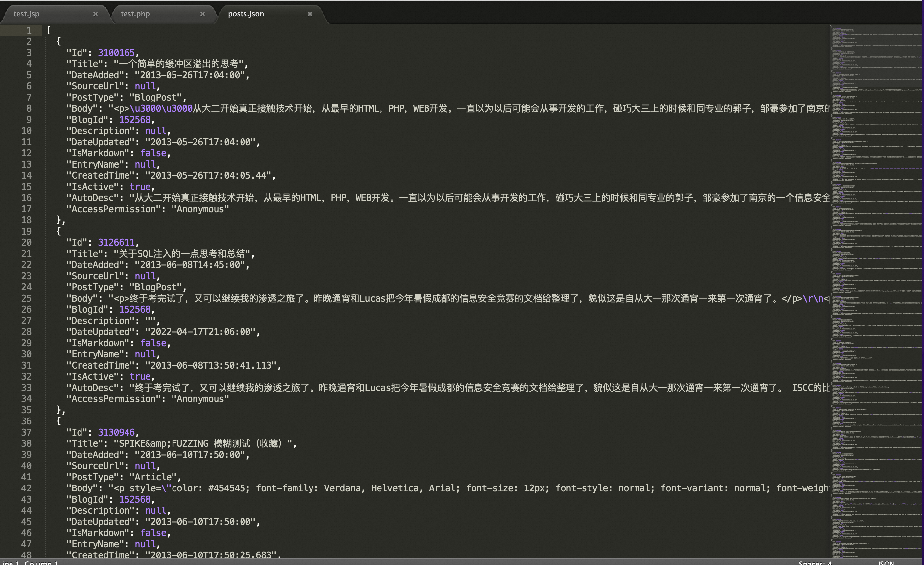Image resolution: width=924 pixels, height=565 pixels.
Task: Click the BlogId value on line 43
Action: point(135,499)
